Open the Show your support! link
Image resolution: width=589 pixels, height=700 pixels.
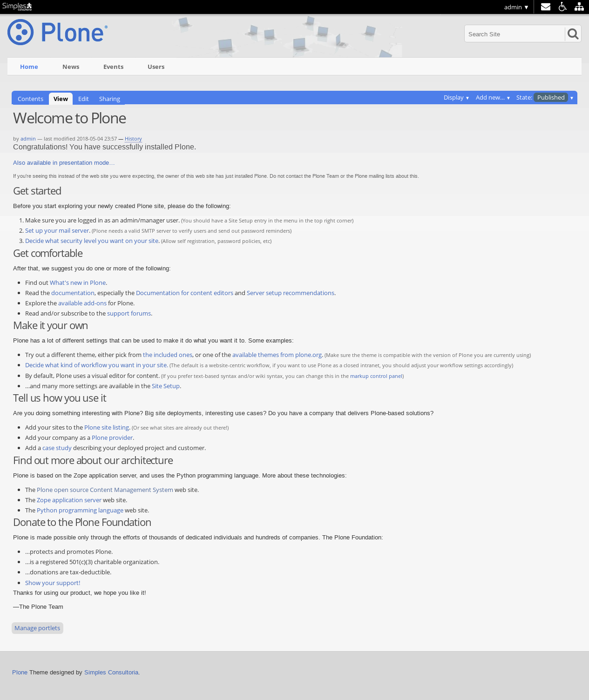click(x=53, y=583)
